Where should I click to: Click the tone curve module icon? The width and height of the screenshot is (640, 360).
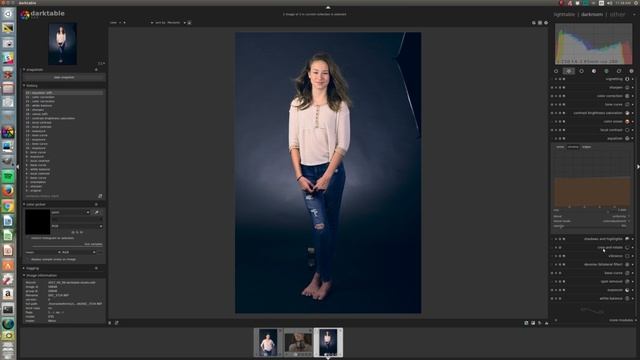coord(627,104)
